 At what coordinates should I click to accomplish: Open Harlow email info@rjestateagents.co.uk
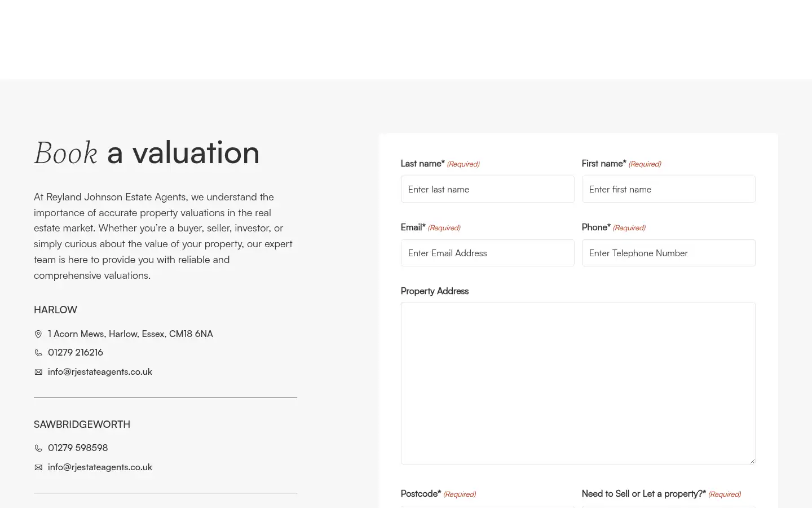100,372
